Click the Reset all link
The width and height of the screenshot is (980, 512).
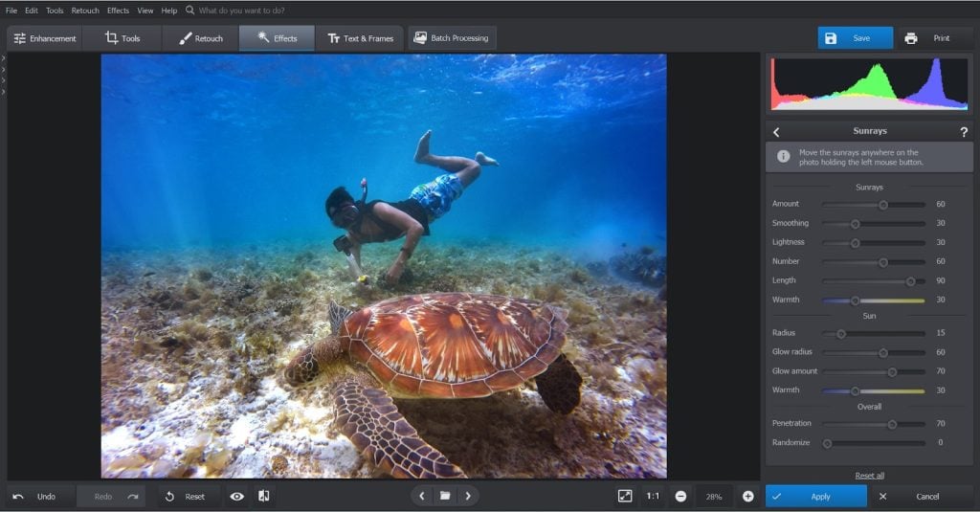coord(869,476)
